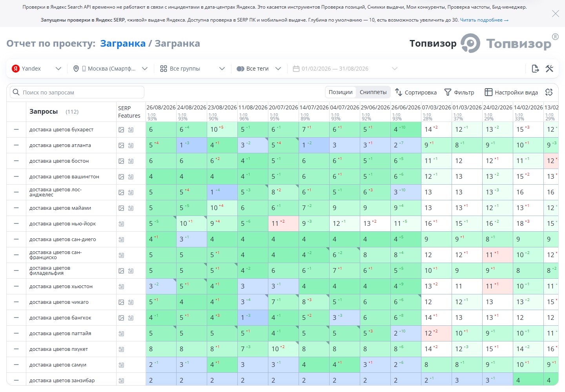Open Настройки вида button

511,92
